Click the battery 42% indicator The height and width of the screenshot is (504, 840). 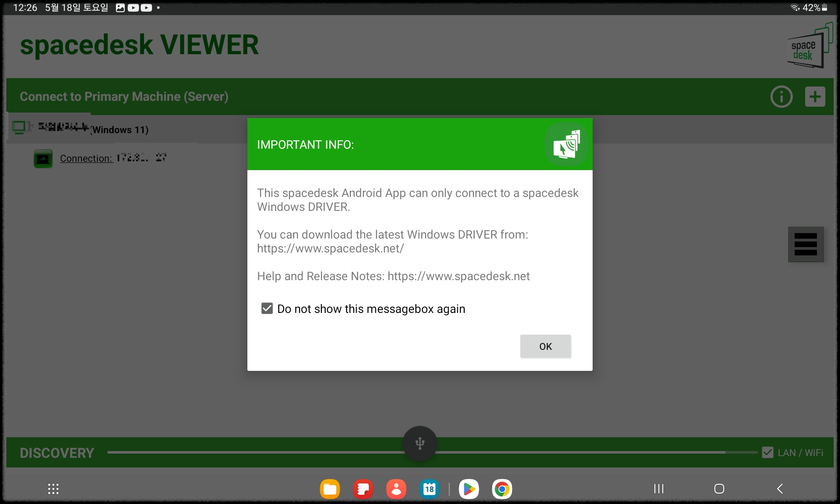pyautogui.click(x=815, y=8)
